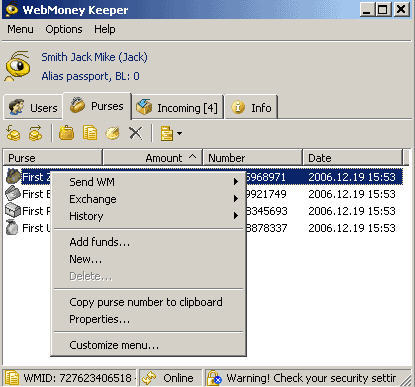Switch to the Users tab
415x387 pixels.
pyautogui.click(x=33, y=107)
